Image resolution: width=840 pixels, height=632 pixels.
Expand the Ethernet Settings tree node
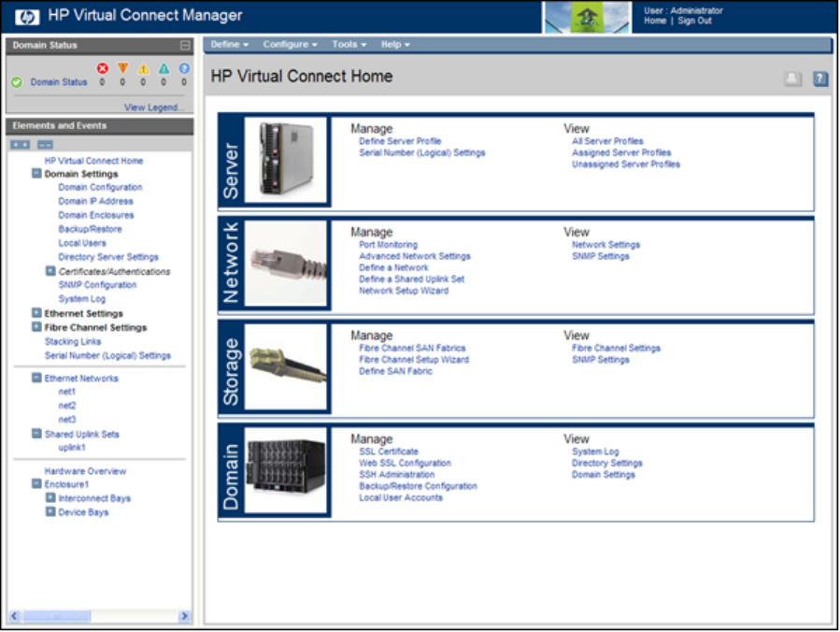(36, 314)
